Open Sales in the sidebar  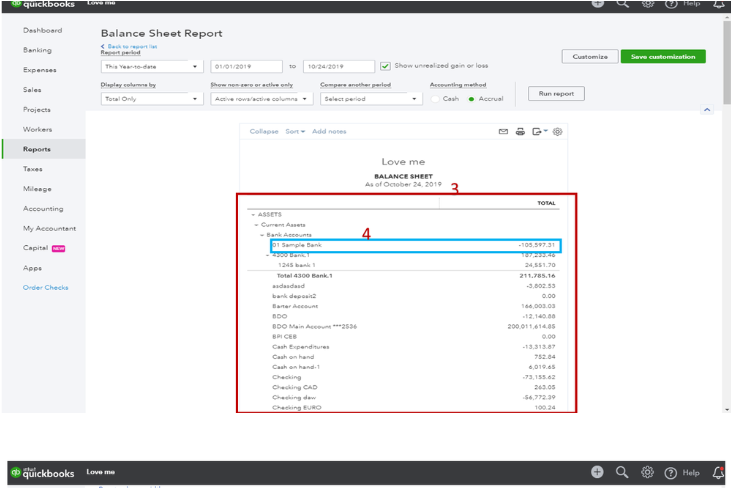[32, 89]
